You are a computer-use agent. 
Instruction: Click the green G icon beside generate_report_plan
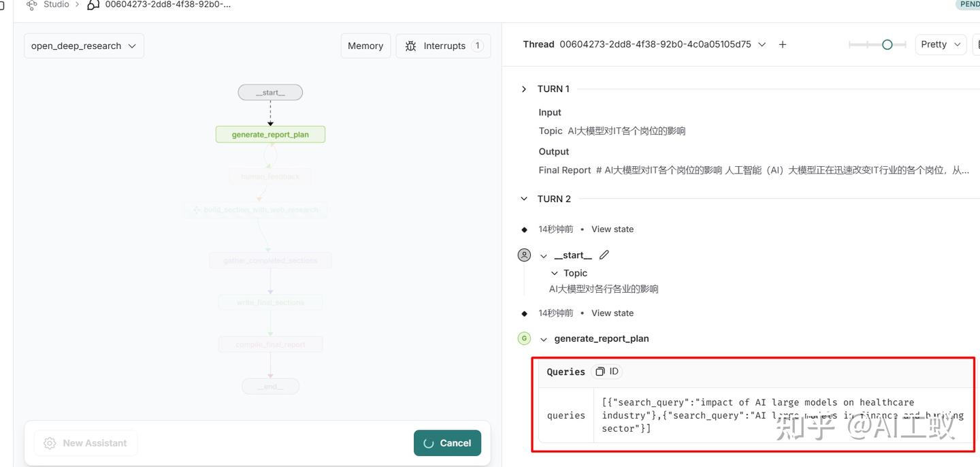pyautogui.click(x=524, y=338)
